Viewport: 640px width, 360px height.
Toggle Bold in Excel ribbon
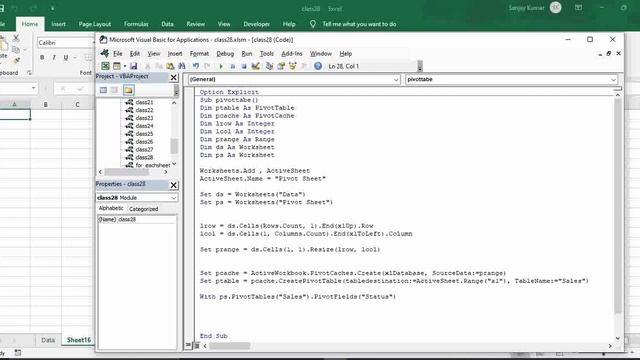(x=42, y=58)
